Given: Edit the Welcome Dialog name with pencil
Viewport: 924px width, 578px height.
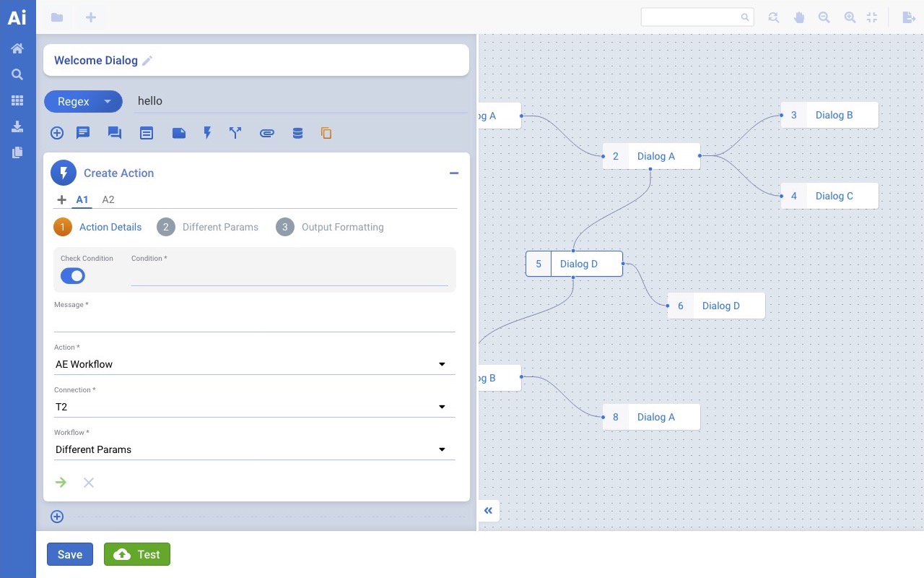Looking at the screenshot, I should (147, 61).
